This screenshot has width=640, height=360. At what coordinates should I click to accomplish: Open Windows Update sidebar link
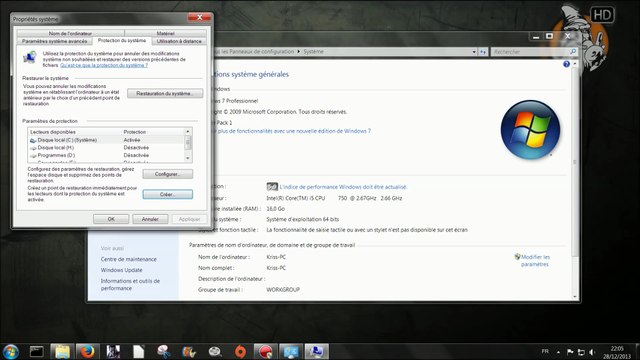[122, 270]
